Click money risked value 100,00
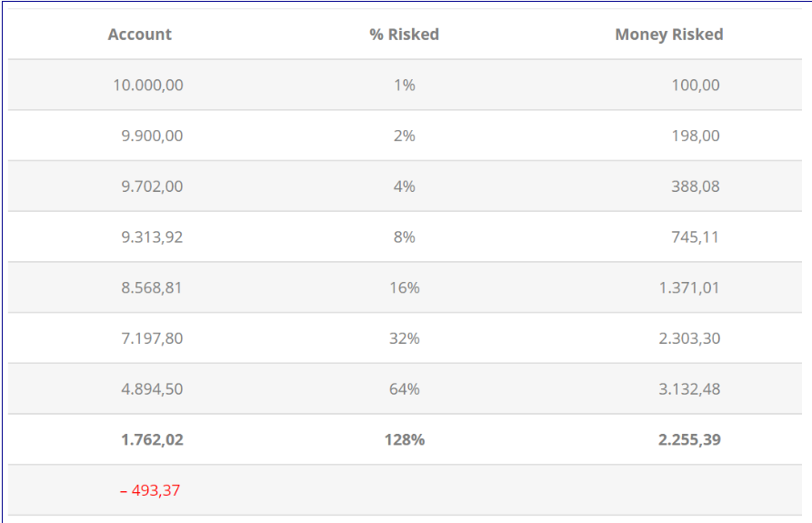 coord(696,85)
